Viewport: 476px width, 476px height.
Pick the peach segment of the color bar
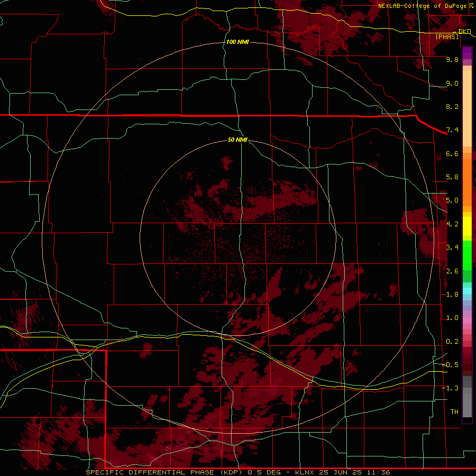[x=467, y=108]
